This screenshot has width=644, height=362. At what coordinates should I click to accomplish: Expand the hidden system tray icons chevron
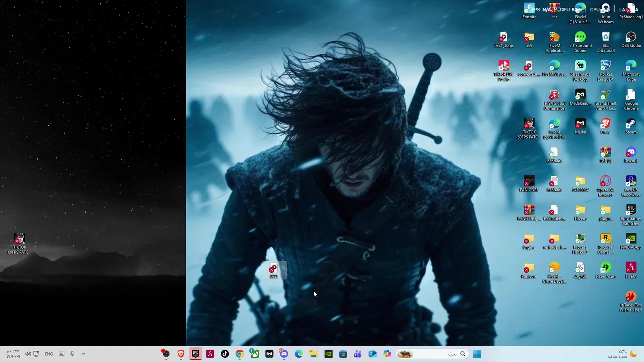pos(83,354)
